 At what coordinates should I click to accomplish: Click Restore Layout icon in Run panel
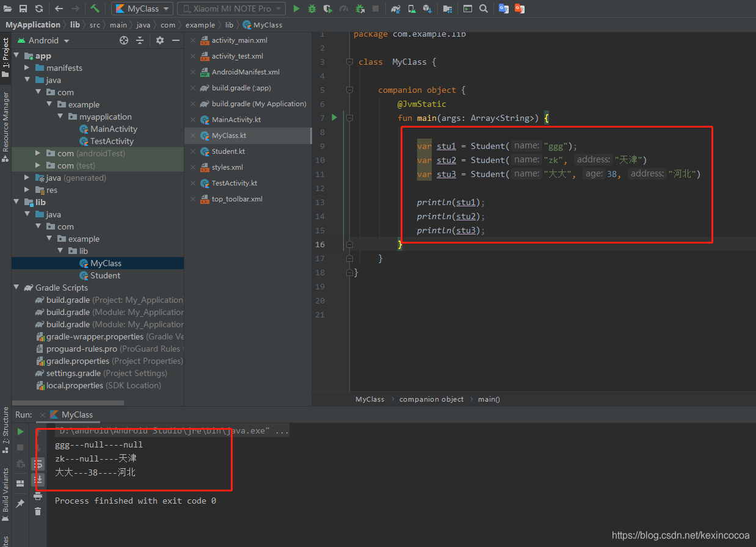pyautogui.click(x=20, y=483)
